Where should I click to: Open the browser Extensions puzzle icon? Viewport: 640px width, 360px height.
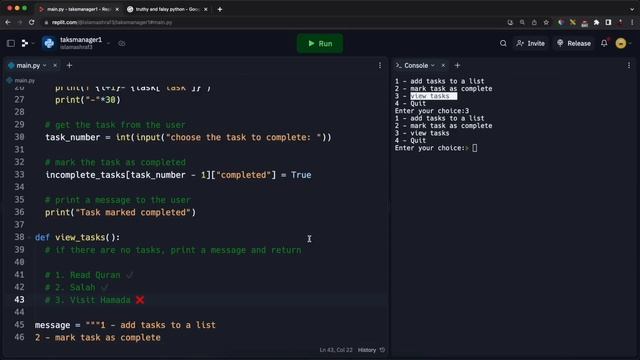point(596,22)
